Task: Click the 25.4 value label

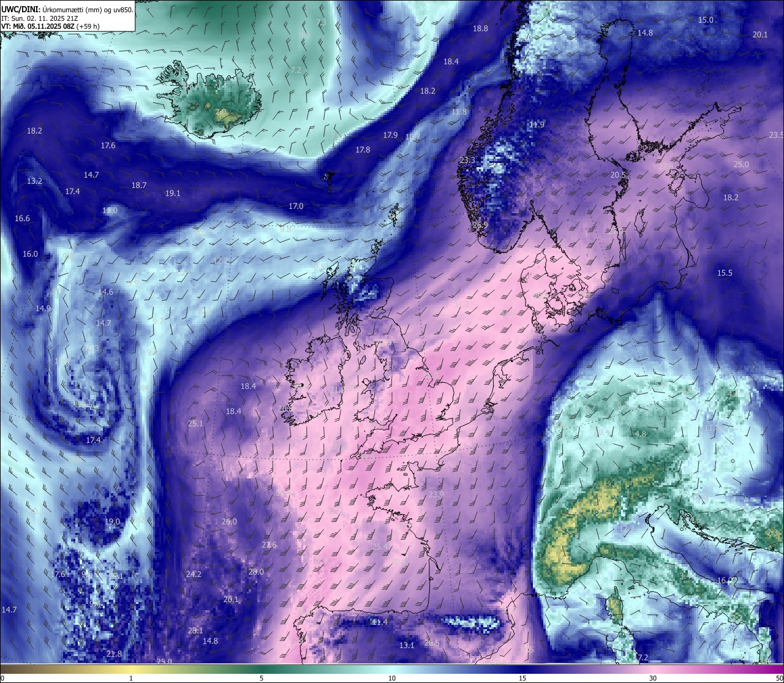Action: point(380,546)
